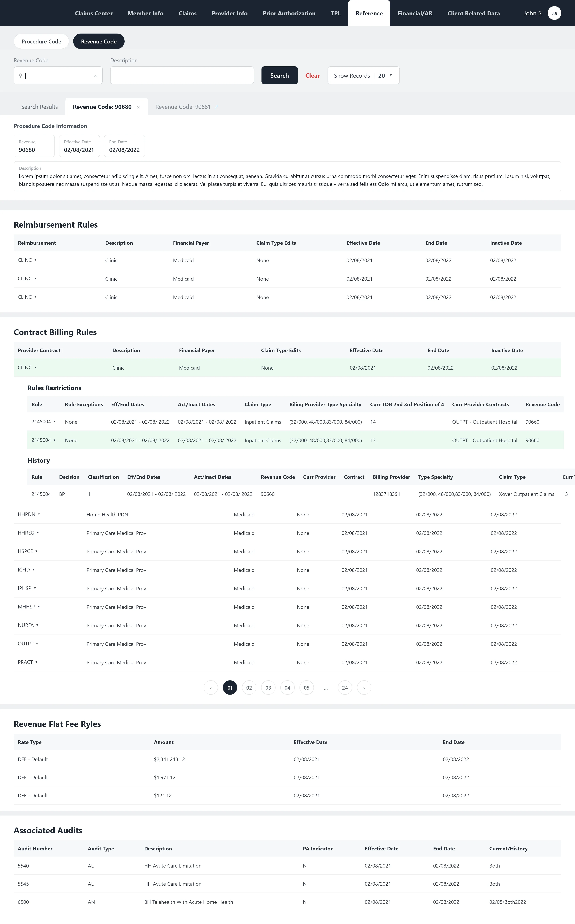Image resolution: width=575 pixels, height=924 pixels.
Task: Open the Show Records dropdown
Action: [x=363, y=75]
